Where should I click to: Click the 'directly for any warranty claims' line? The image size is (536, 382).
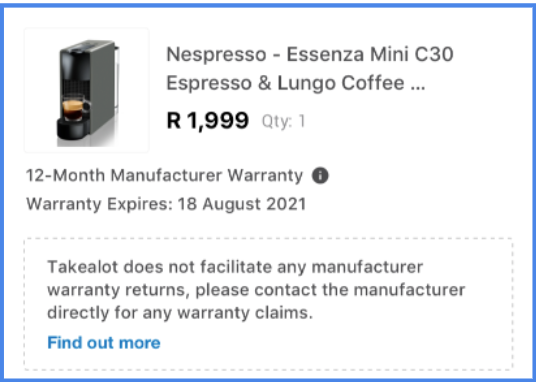click(180, 313)
